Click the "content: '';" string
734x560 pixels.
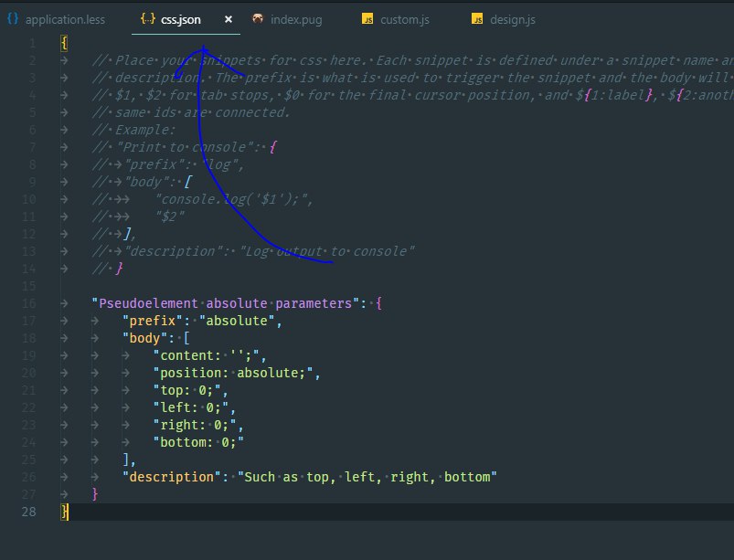pos(207,355)
